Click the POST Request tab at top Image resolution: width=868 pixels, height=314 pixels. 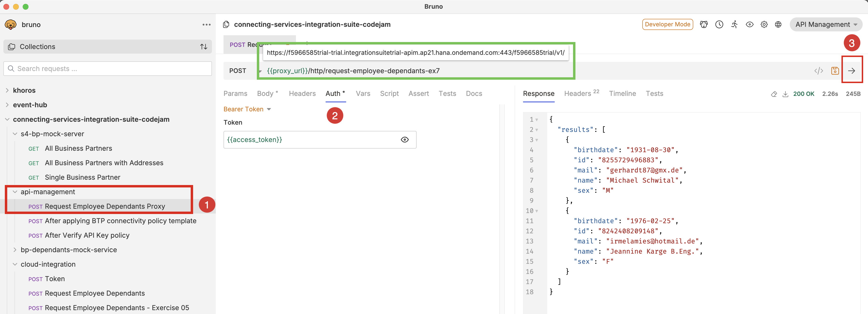[x=259, y=44]
